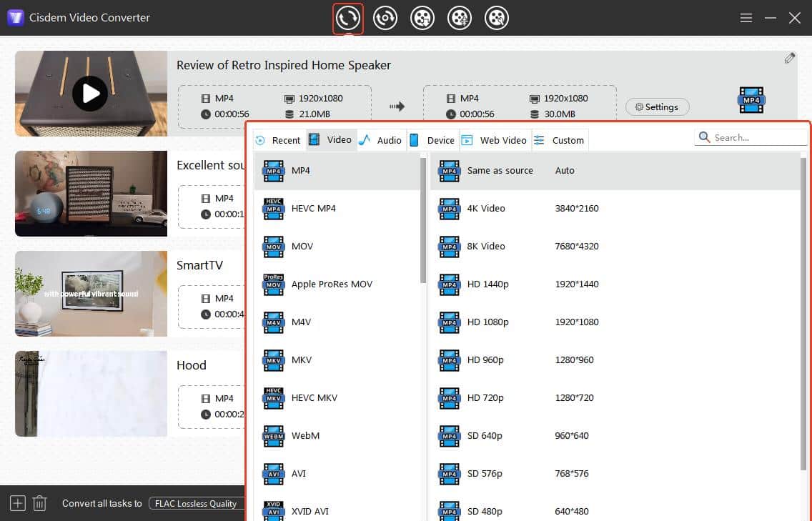Screen dimensions: 812x521
Task: Click the MP4 output format icon beside Settings
Action: (x=751, y=100)
